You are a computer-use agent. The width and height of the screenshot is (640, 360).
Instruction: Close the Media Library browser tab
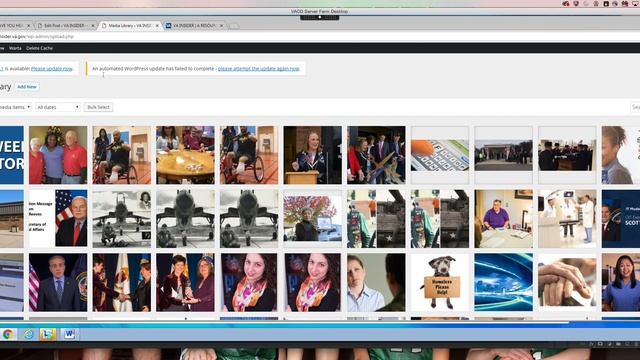tap(157, 25)
